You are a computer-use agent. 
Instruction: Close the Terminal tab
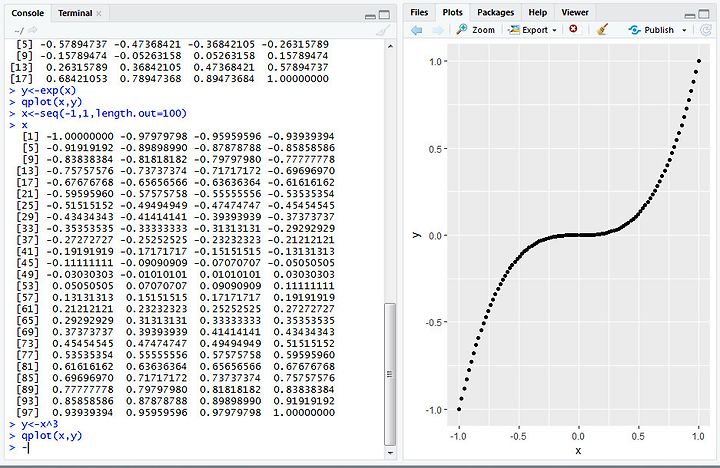[x=98, y=14]
